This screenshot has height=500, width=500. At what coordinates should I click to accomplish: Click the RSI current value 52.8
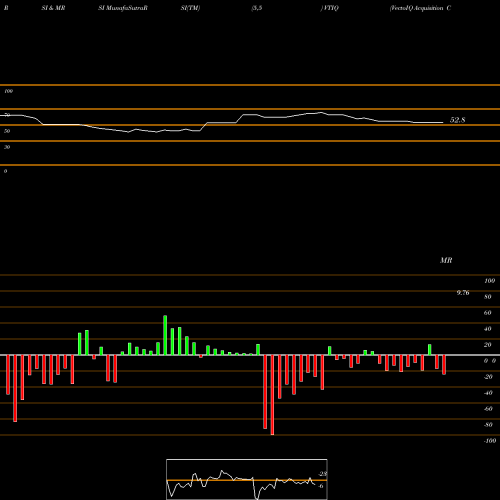click(x=457, y=120)
